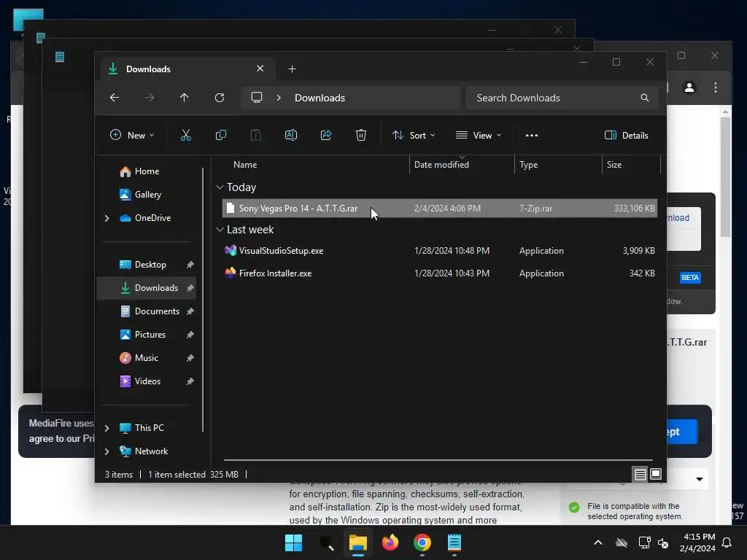Sort by Size column header

[x=614, y=165]
